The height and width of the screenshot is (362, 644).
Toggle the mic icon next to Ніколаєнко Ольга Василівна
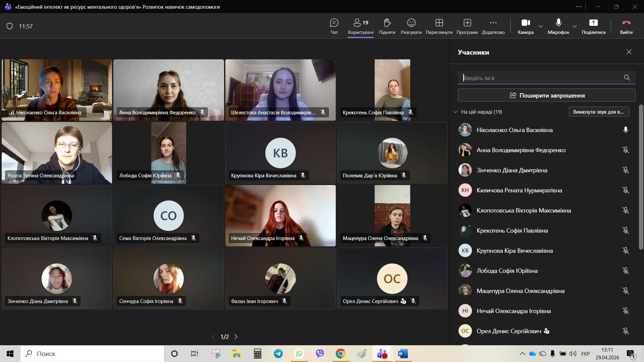(x=626, y=130)
